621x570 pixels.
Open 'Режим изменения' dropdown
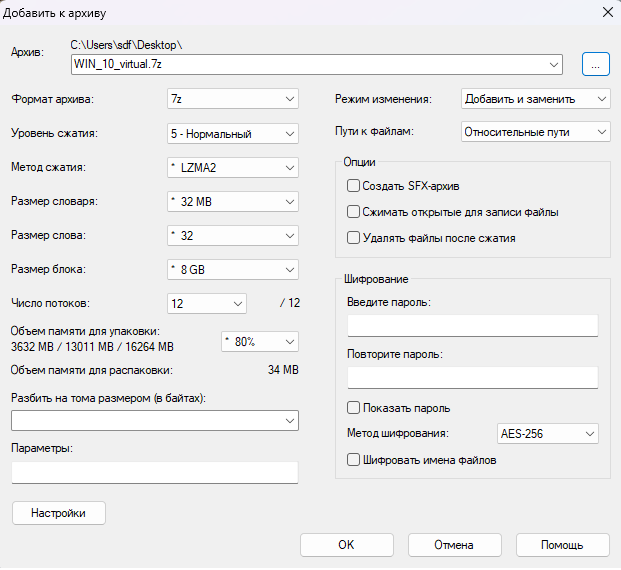click(x=535, y=99)
